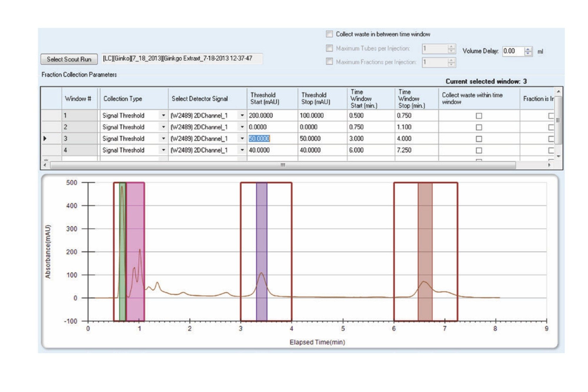Open Collection Type dropdown for window 4
The width and height of the screenshot is (588, 392).
[x=163, y=150]
